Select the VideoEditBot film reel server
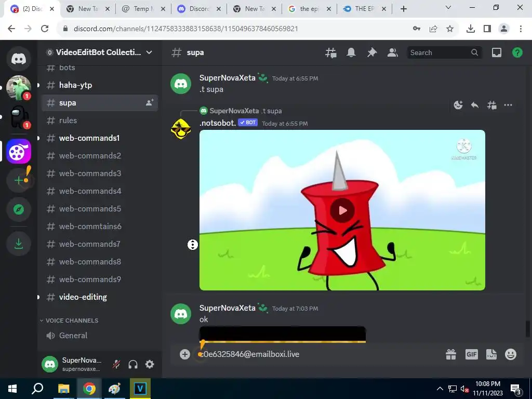532x399 pixels. pos(19,151)
